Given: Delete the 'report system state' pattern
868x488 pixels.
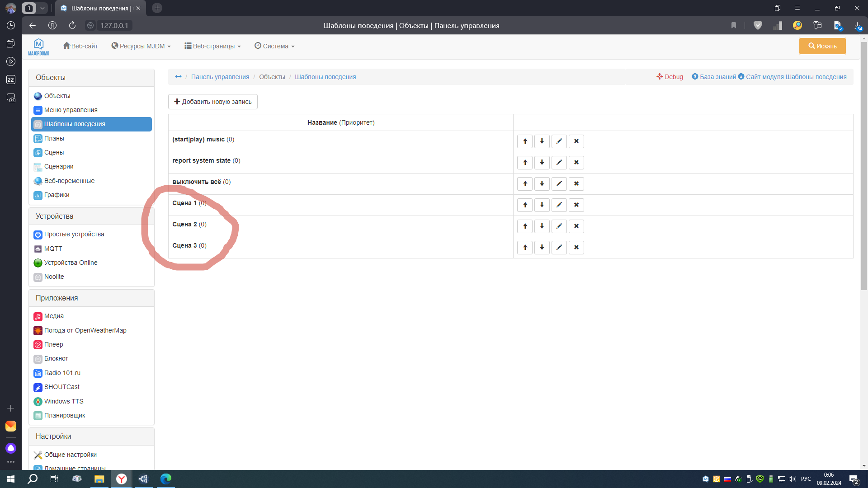Looking at the screenshot, I should coord(576,163).
